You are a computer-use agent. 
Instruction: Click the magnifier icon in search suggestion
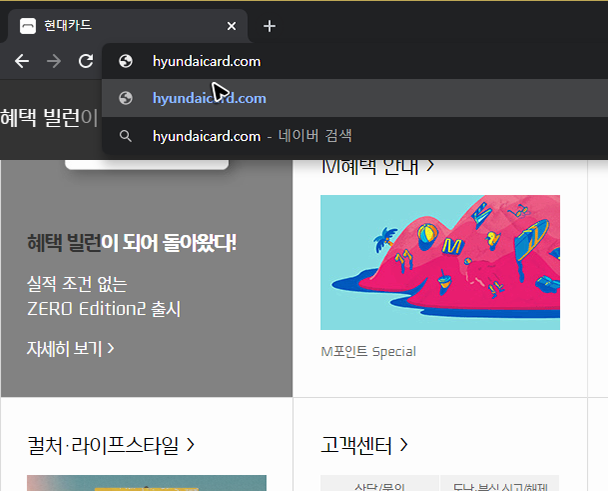(x=125, y=136)
